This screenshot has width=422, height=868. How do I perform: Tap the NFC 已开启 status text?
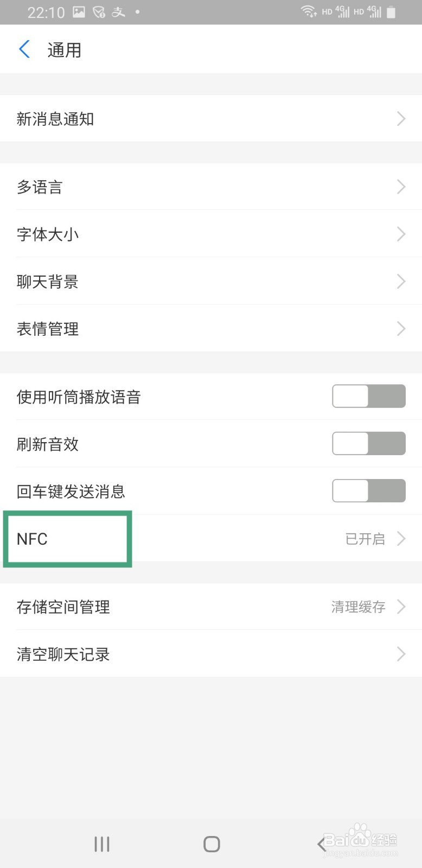click(365, 539)
